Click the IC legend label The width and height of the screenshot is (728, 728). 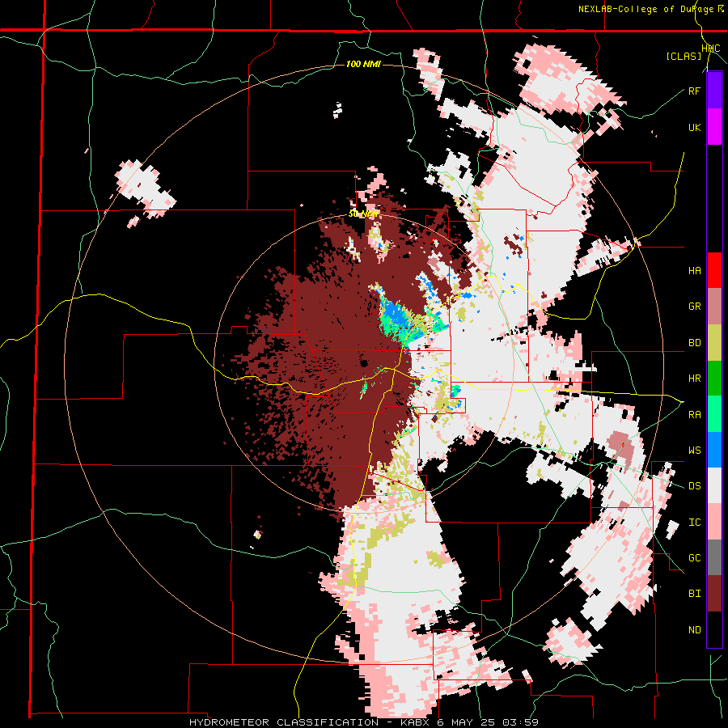click(694, 523)
